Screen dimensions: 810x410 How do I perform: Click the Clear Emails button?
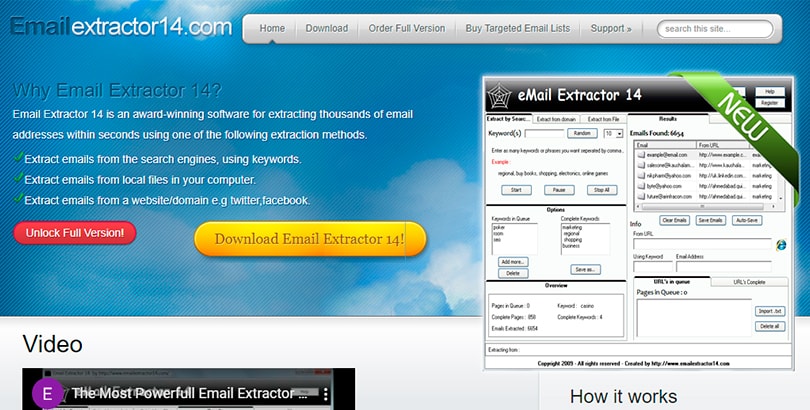coord(675,220)
